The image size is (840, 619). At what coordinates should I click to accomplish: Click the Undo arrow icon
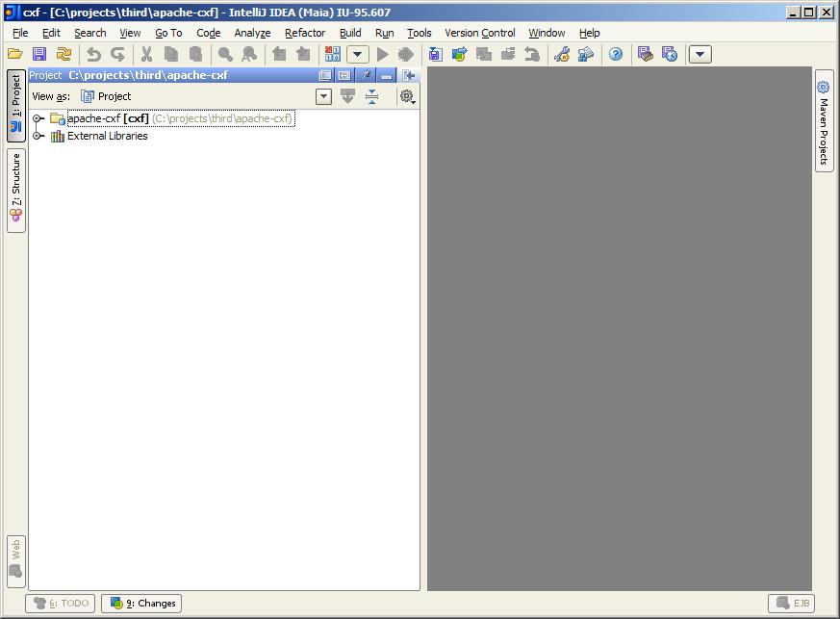pyautogui.click(x=93, y=54)
